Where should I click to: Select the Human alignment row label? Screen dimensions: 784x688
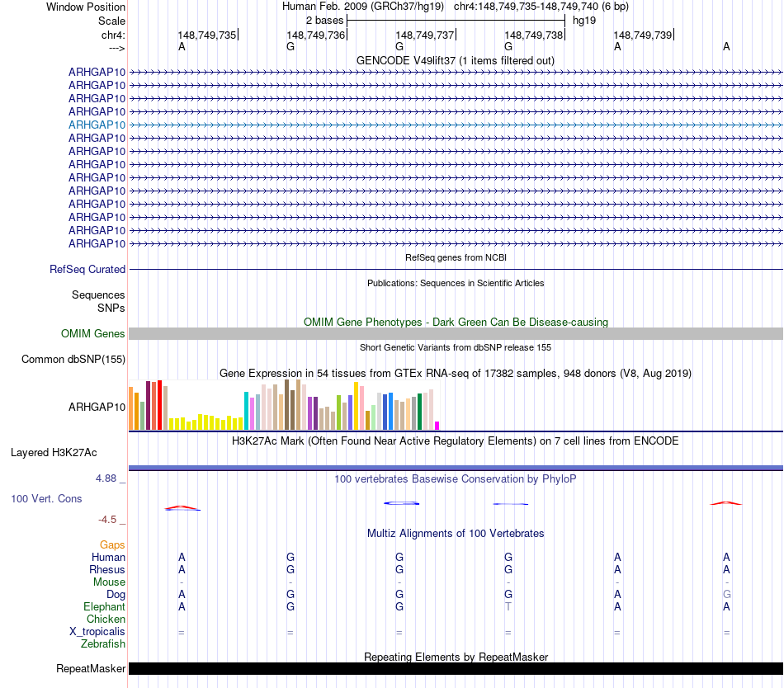click(108, 557)
